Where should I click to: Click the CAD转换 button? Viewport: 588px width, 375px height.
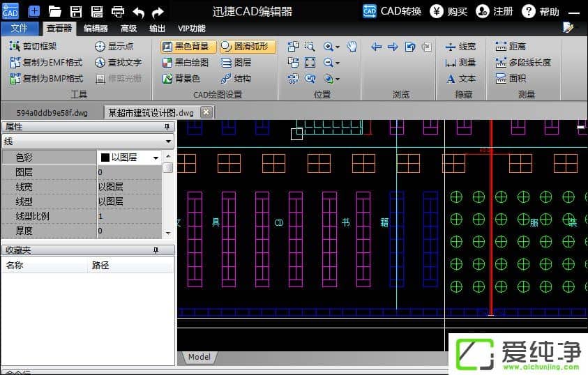pyautogui.click(x=393, y=11)
